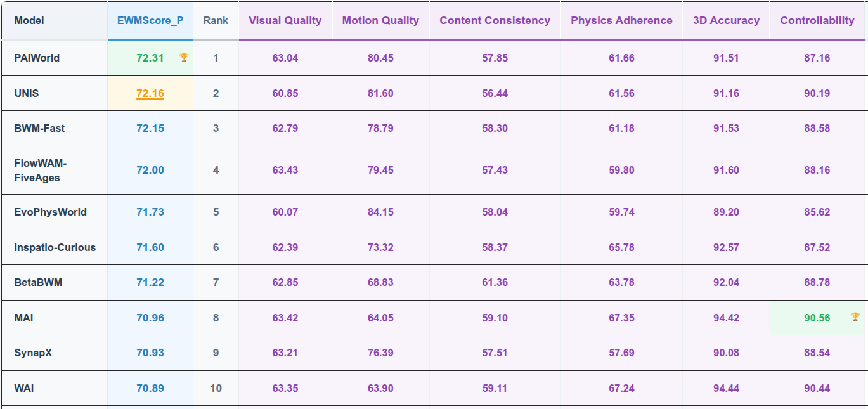Image resolution: width=868 pixels, height=409 pixels.
Task: Select the EvoPhysWorld model name
Action: pyautogui.click(x=51, y=212)
